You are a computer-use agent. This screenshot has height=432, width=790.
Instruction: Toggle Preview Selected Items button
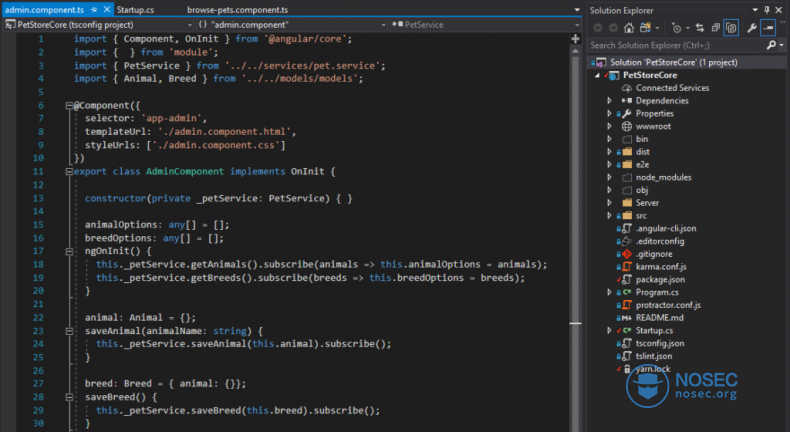pyautogui.click(x=768, y=28)
